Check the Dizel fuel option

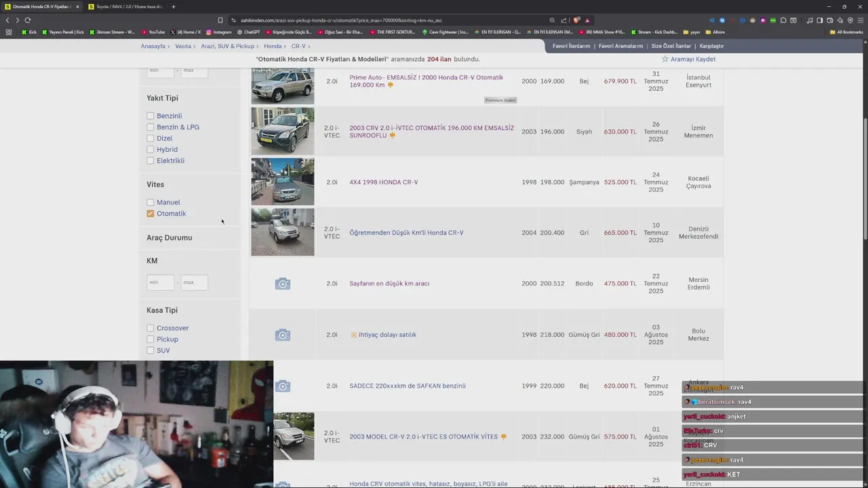(x=151, y=138)
